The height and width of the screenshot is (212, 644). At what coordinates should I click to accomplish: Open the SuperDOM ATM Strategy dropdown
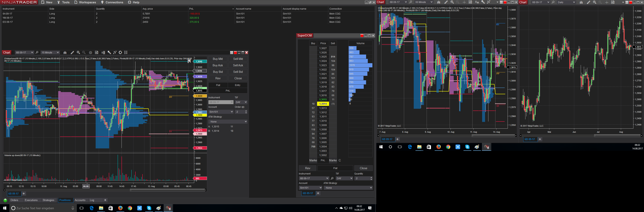click(348, 188)
